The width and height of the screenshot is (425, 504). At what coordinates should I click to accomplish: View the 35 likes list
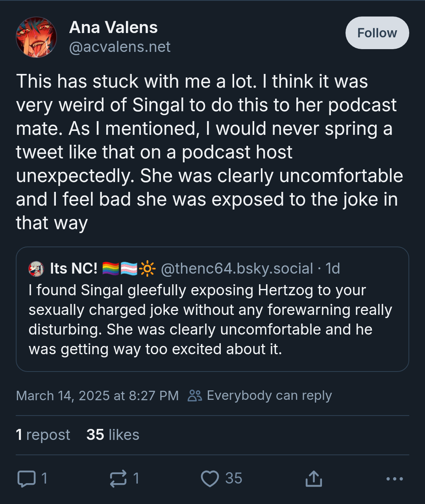coord(113,435)
